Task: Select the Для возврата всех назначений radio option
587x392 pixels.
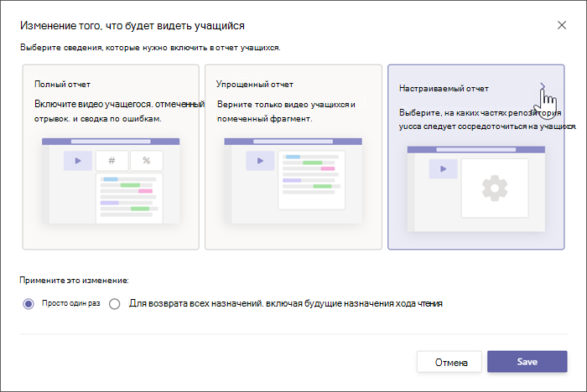Action: [115, 304]
